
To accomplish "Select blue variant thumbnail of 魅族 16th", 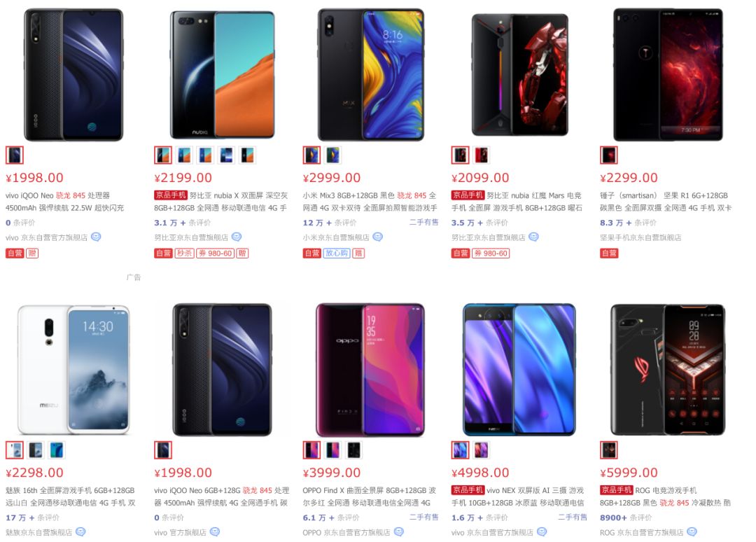I will [x=57, y=450].
